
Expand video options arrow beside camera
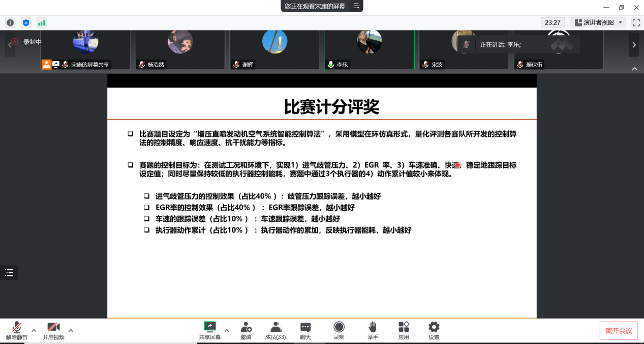click(71, 330)
